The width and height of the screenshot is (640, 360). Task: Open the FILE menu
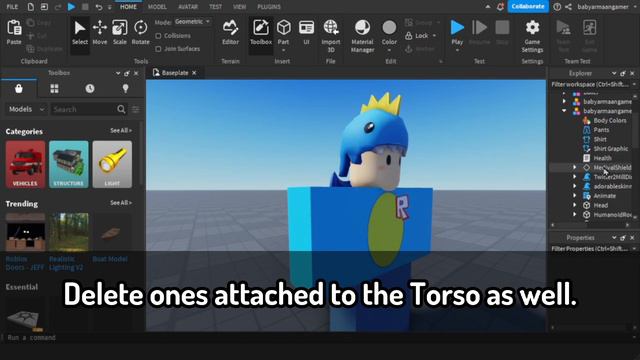coord(12,7)
